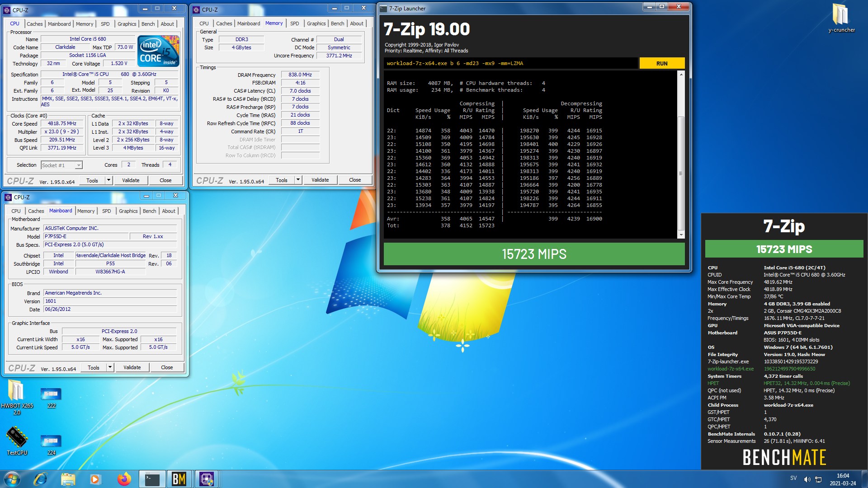Open the Windows Media Player taskbar icon

pyautogui.click(x=95, y=479)
